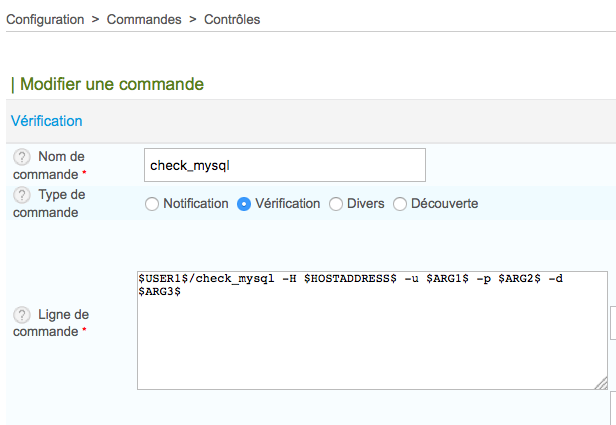Click the blue Vérification section header

click(46, 121)
